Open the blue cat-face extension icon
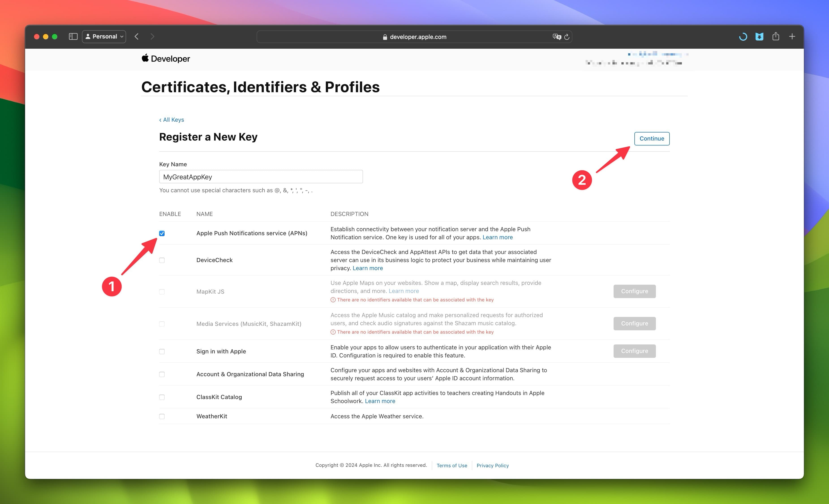 (759, 36)
